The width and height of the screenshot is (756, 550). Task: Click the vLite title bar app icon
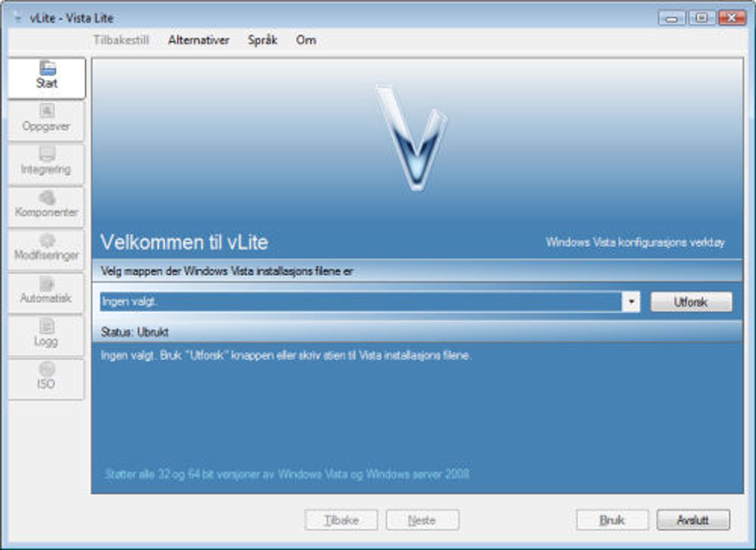click(x=17, y=17)
